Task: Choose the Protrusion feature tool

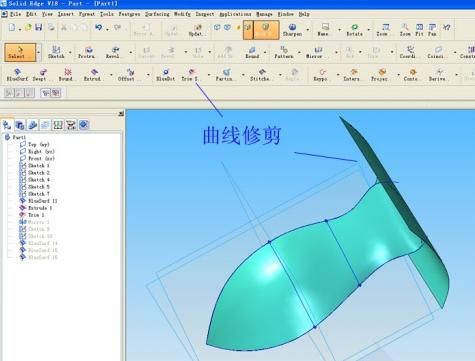Action: tap(87, 52)
